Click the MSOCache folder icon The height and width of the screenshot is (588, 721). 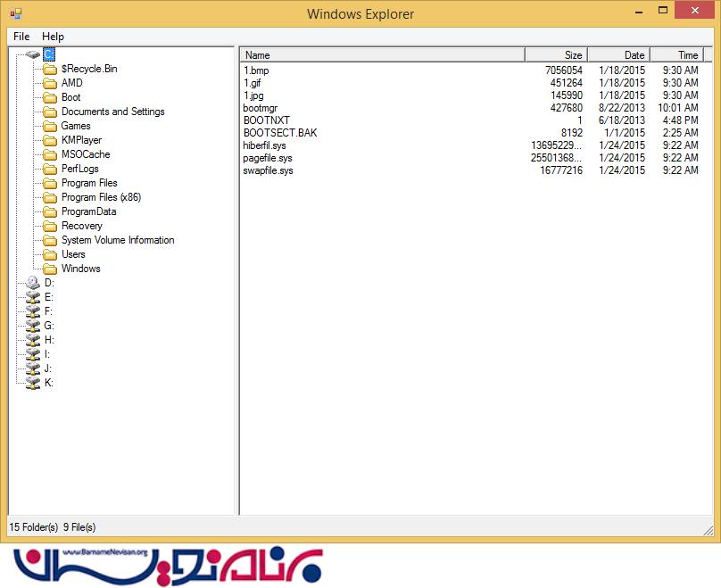pos(51,154)
